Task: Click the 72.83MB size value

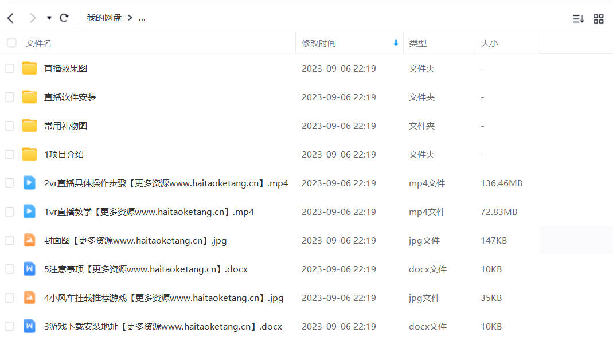Action: 499,212
